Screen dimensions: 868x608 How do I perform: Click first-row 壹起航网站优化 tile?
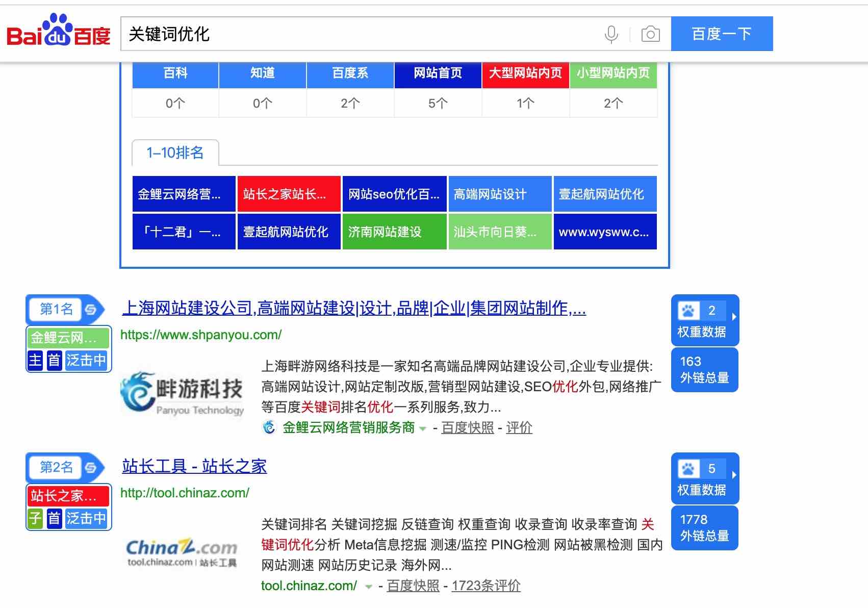[x=605, y=194]
